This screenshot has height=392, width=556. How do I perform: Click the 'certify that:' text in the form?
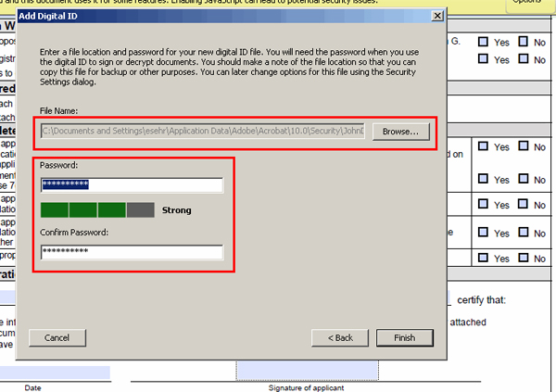point(481,300)
